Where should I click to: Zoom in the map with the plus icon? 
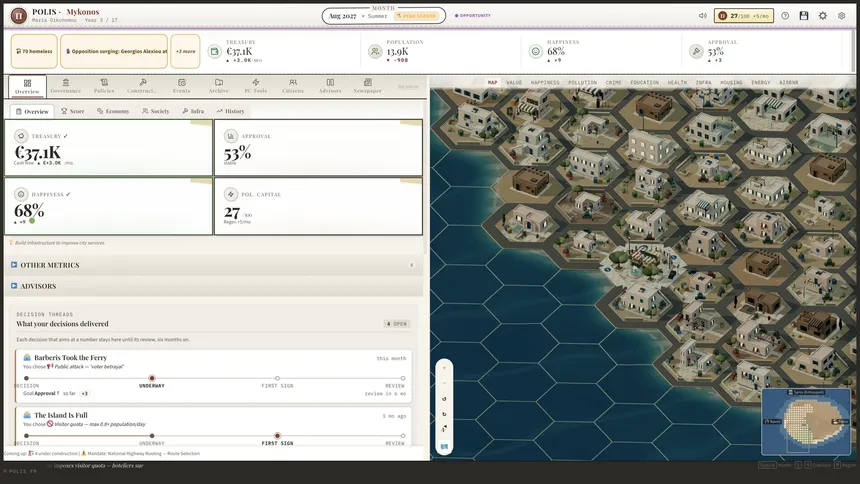click(444, 368)
